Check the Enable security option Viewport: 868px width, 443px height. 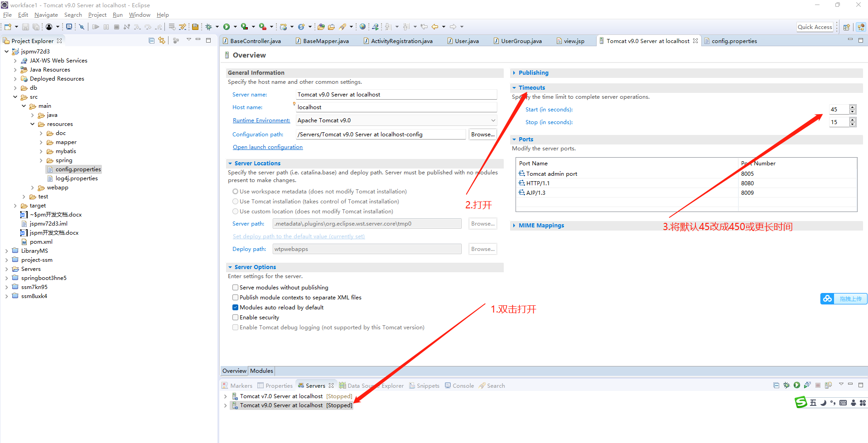(x=235, y=318)
